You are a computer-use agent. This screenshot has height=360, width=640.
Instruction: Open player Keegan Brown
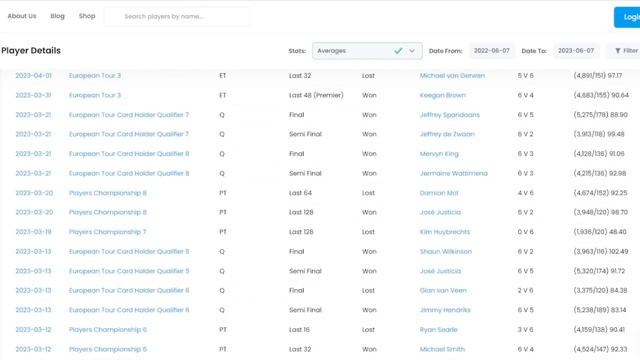(442, 95)
